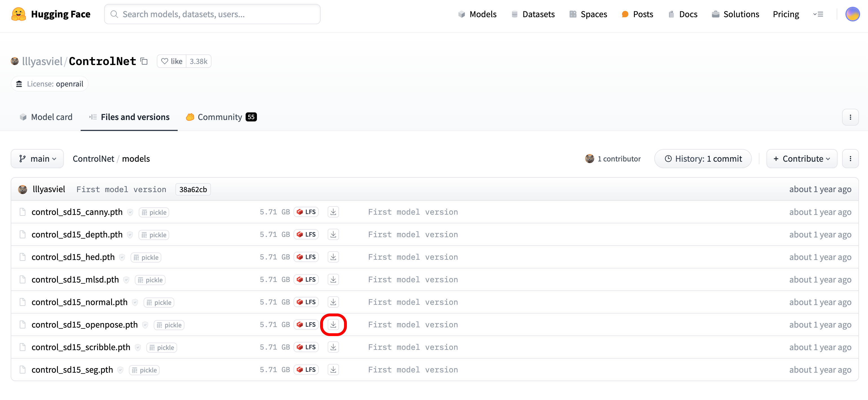Open commit hash 38a62cb
Viewport: 868px width, 400px height.
[x=193, y=190]
